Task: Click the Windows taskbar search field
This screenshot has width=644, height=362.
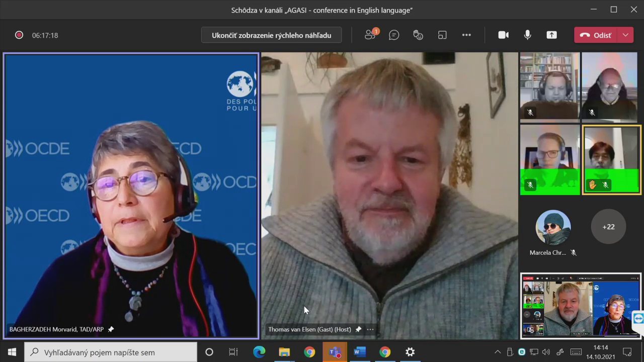Action: 111,352
